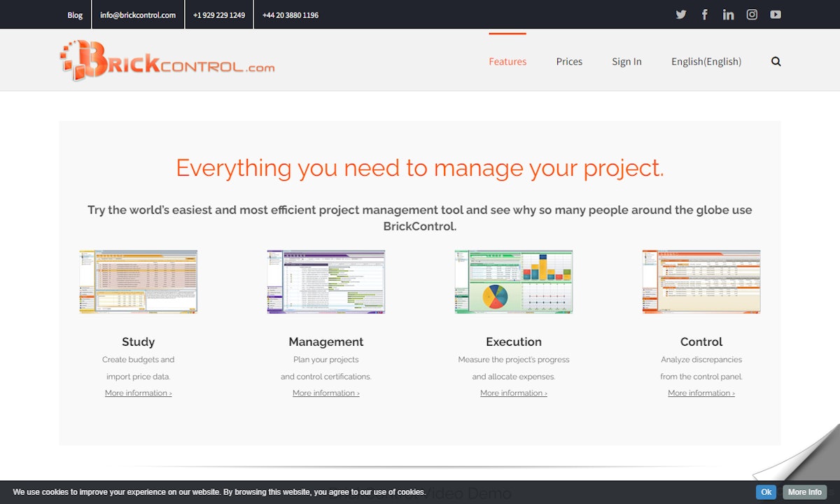Click the BrickControl.com logo
The width and height of the screenshot is (840, 504).
click(x=167, y=60)
